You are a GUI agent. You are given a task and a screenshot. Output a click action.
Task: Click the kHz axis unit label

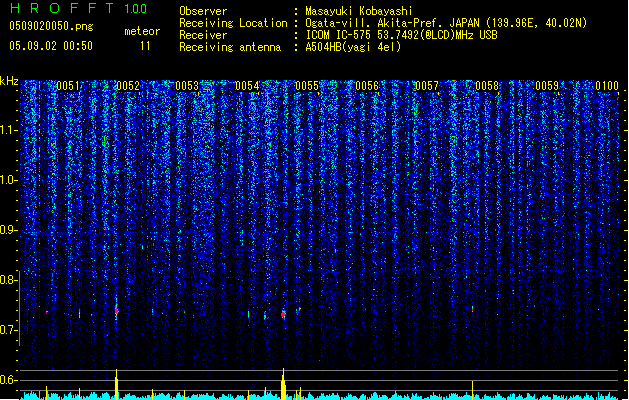[9, 81]
